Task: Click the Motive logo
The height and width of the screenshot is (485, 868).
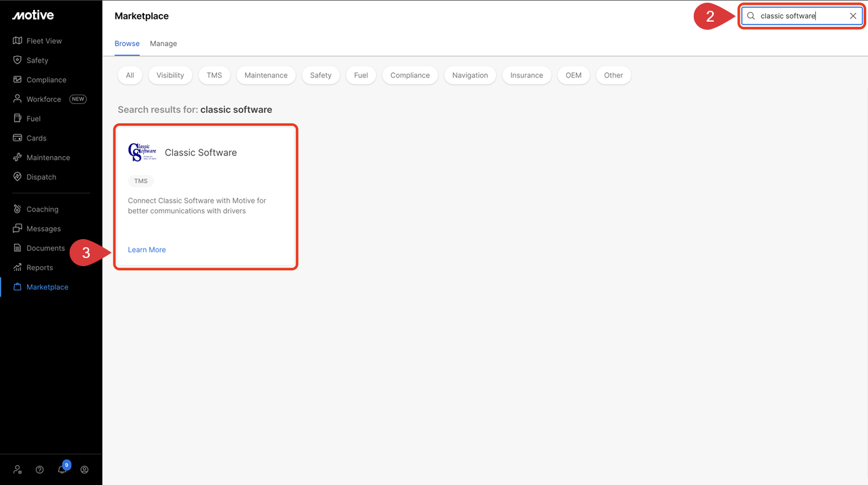Action: 32,16
